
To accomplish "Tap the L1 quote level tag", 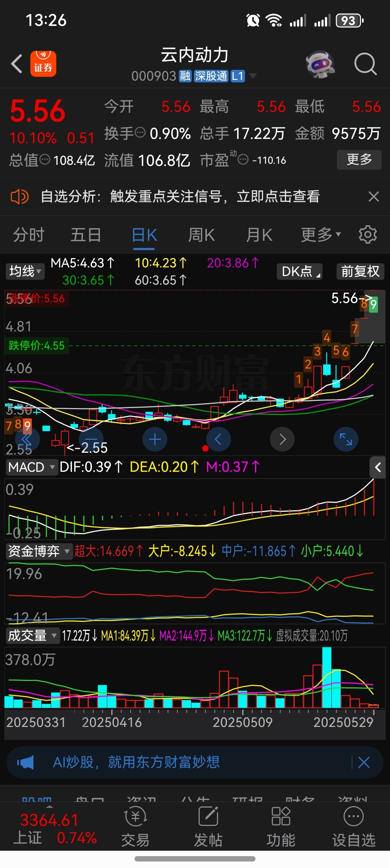I will (238, 76).
